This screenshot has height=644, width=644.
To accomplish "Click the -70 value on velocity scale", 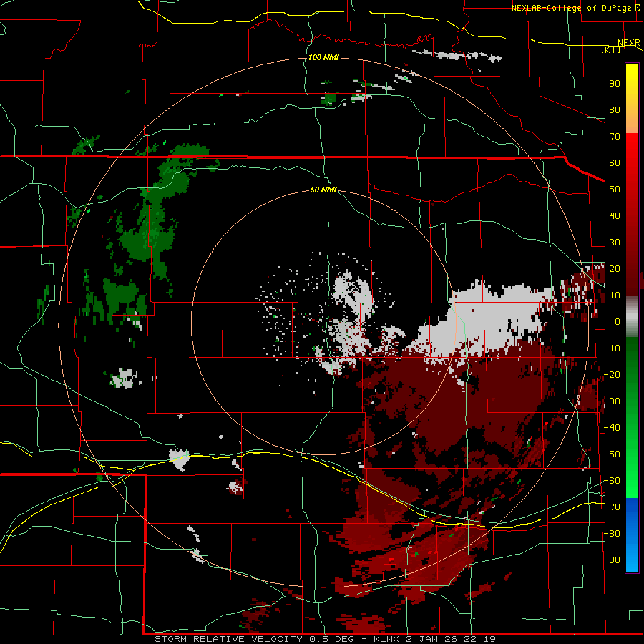I will point(612,507).
